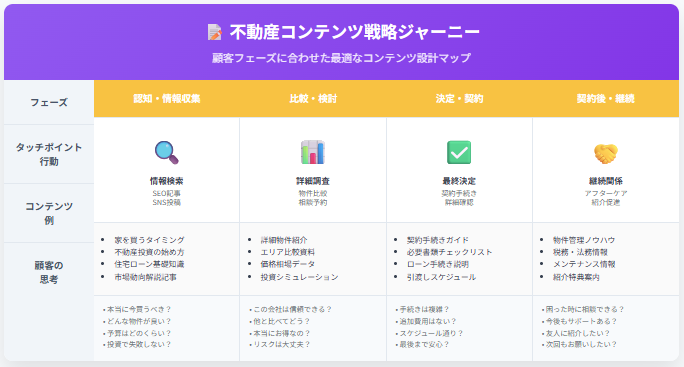The width and height of the screenshot is (684, 367).
Task: Select the 決定・契約 phase header
Action: pyautogui.click(x=459, y=99)
